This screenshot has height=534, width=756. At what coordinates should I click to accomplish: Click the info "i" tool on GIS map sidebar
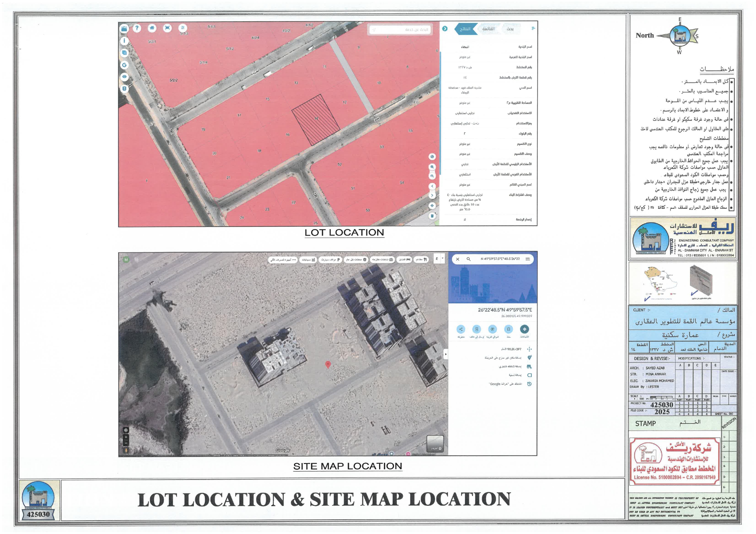coord(124,41)
